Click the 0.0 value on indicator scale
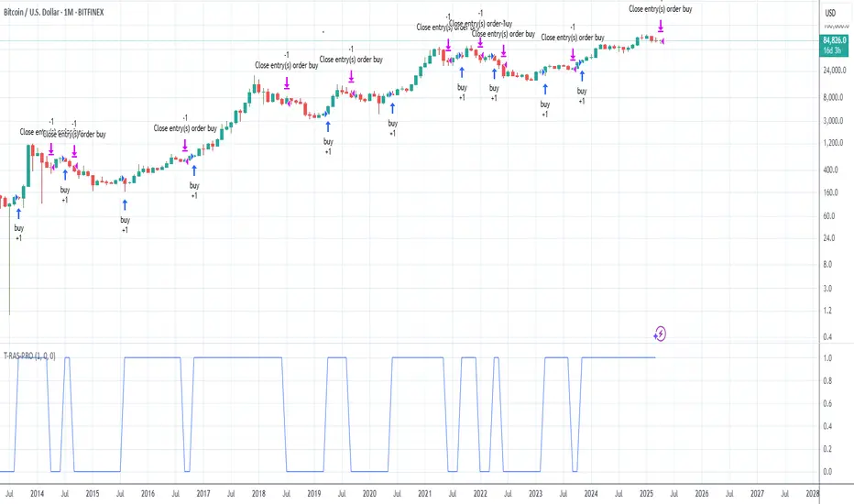This screenshot has height=504, width=854. pyautogui.click(x=827, y=472)
